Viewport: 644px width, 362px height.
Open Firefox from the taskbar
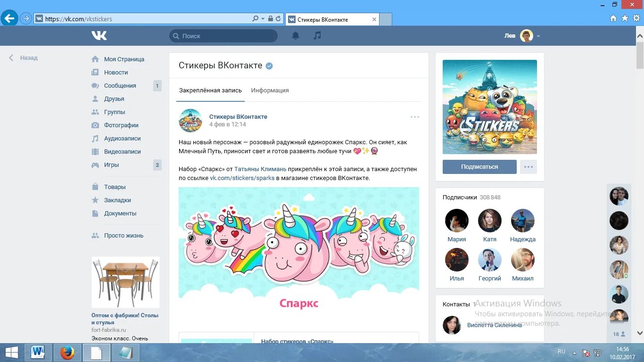(x=67, y=353)
